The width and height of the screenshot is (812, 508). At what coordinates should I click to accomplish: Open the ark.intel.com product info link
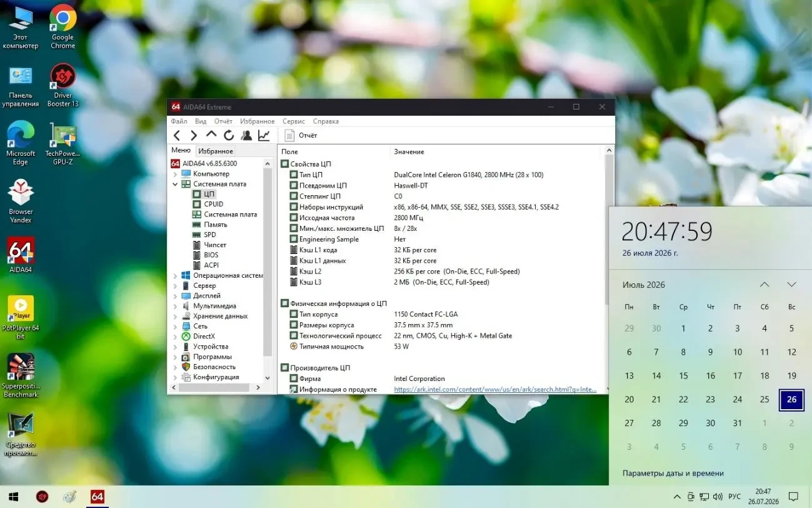point(495,389)
